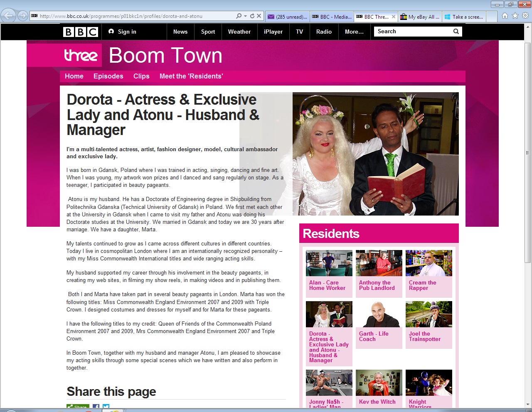Open a new blank browser tab
Screen dimensions: 532x412
point(492,17)
